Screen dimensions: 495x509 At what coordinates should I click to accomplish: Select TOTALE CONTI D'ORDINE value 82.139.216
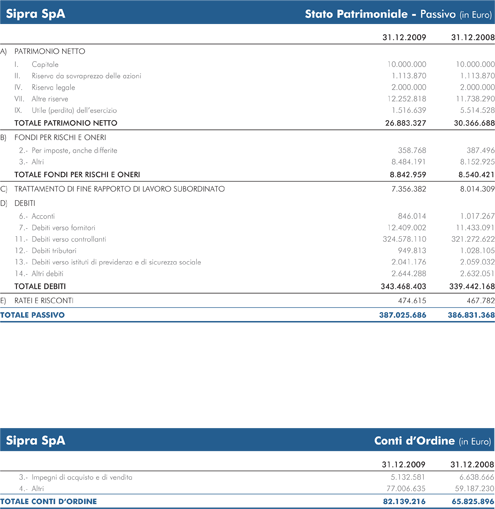point(404,501)
